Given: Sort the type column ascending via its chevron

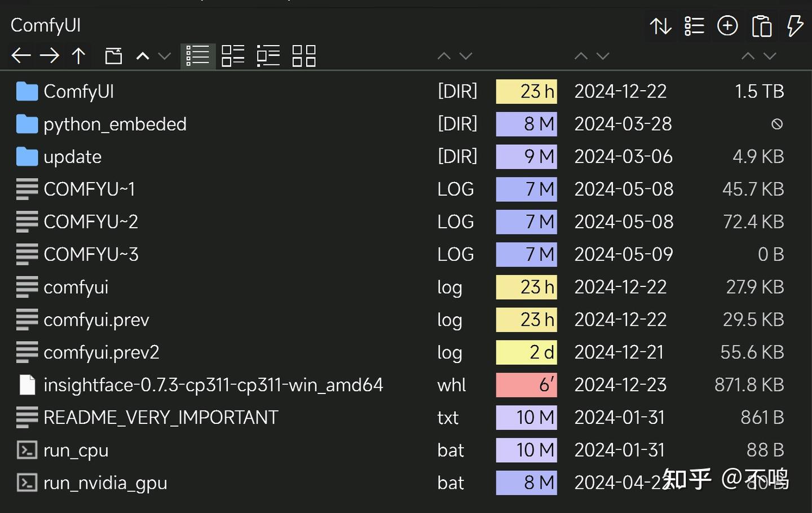Looking at the screenshot, I should click(444, 56).
